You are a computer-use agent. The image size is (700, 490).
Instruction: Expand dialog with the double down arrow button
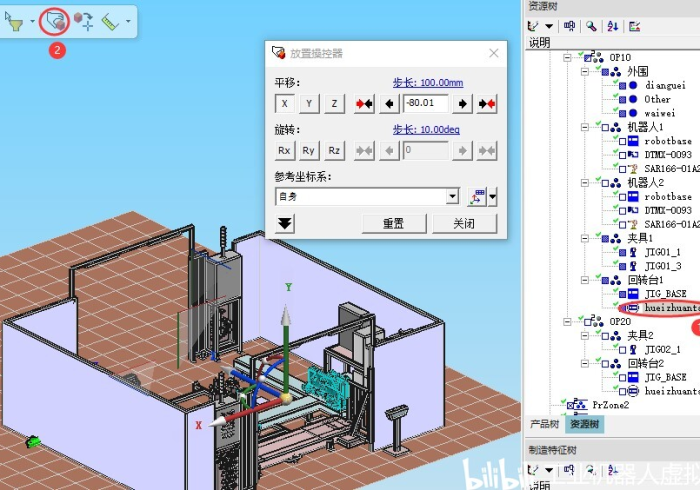[286, 223]
